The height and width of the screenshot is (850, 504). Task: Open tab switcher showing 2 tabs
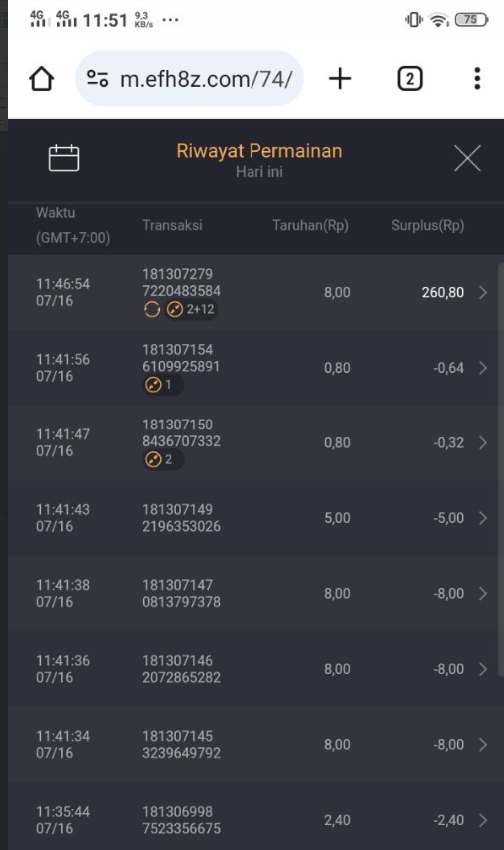click(x=410, y=79)
